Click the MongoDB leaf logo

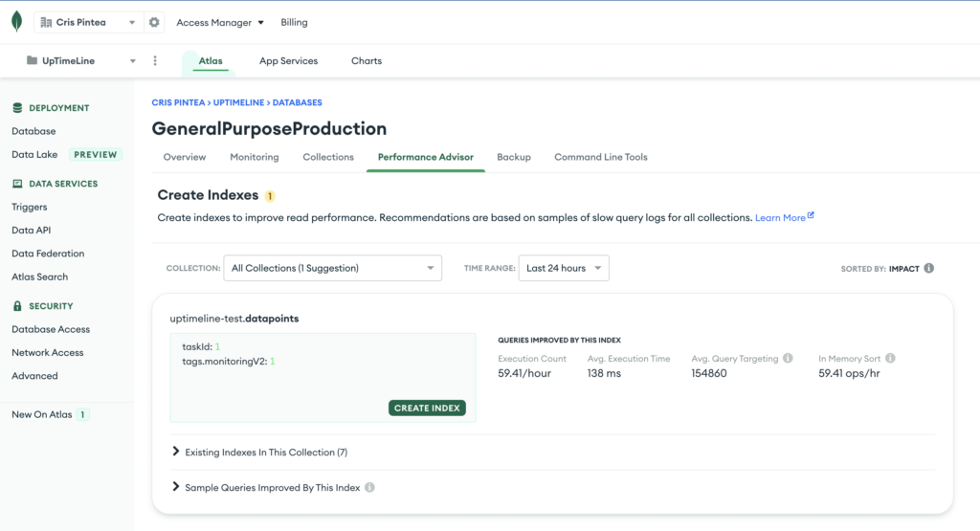coord(17,21)
